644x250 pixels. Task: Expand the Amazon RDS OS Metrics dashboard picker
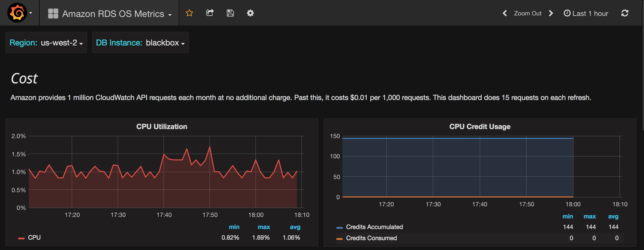[110, 14]
